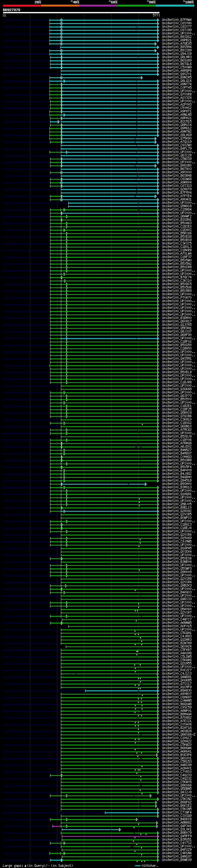
Task: Select the UniRef100_B4DDI8 label
Action: 177,819
